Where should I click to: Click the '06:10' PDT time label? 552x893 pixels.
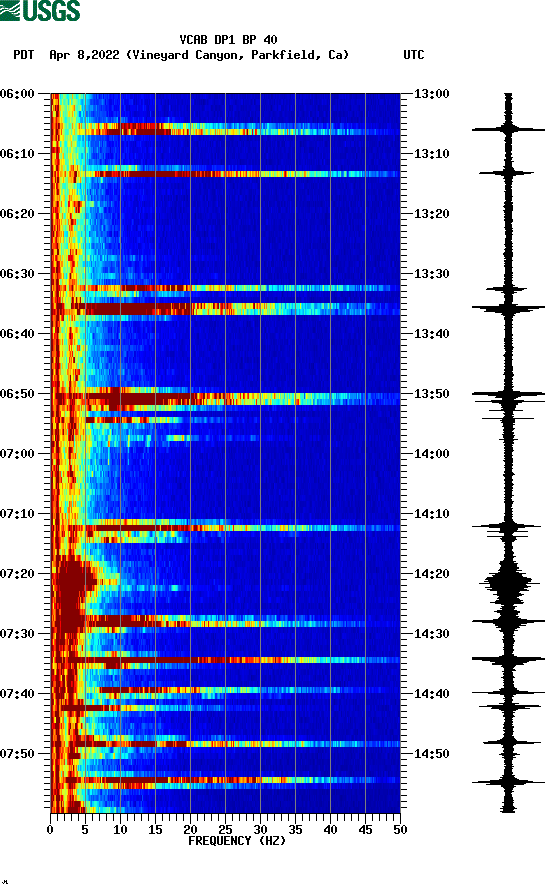(17, 154)
